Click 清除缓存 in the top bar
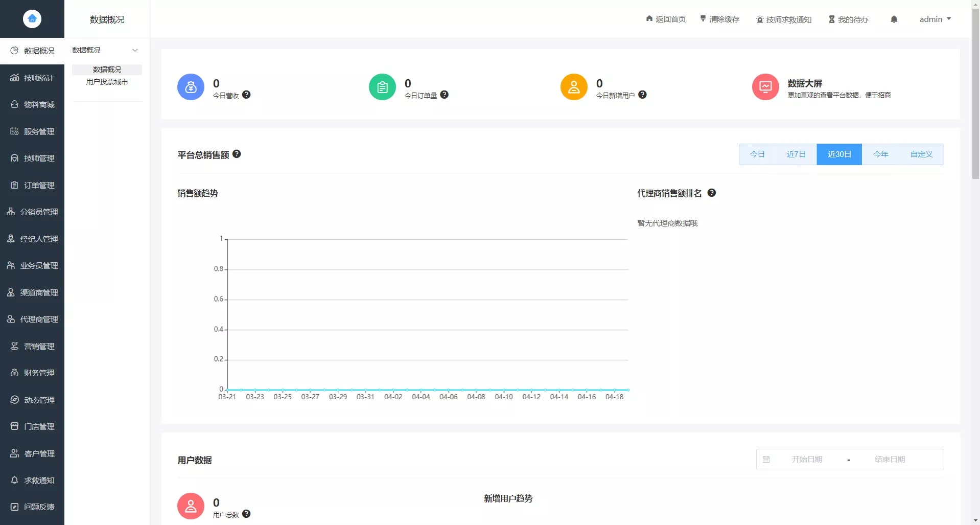 point(719,19)
